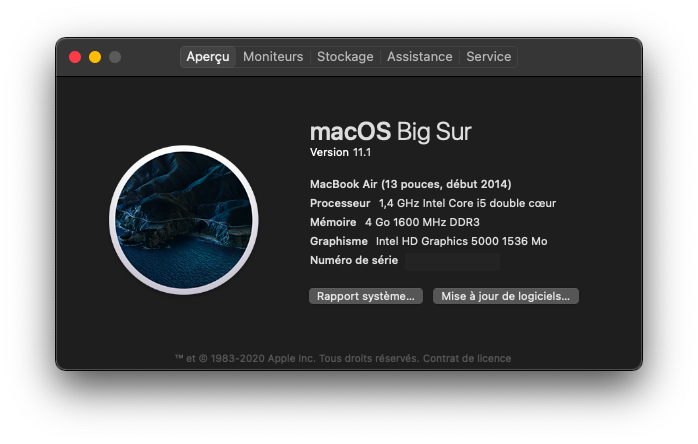Click the Numéro de série label
This screenshot has width=698, height=444.
(x=354, y=261)
